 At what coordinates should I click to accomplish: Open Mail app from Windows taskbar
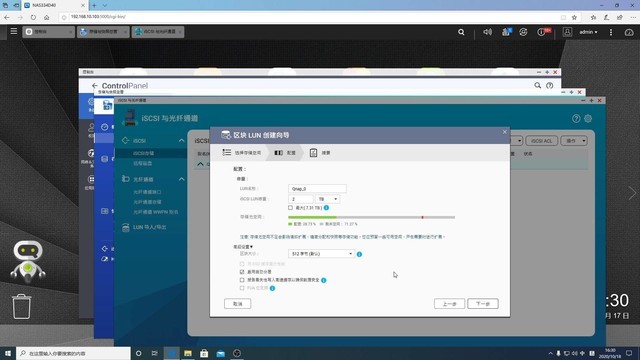pyautogui.click(x=220, y=353)
